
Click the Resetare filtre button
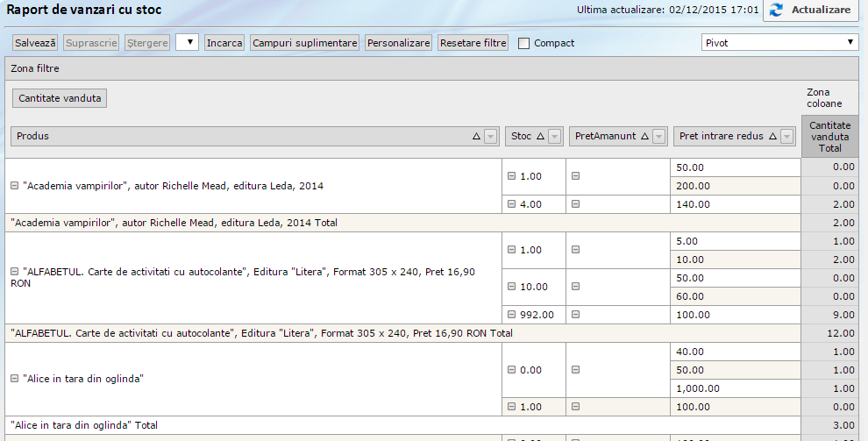pos(473,42)
